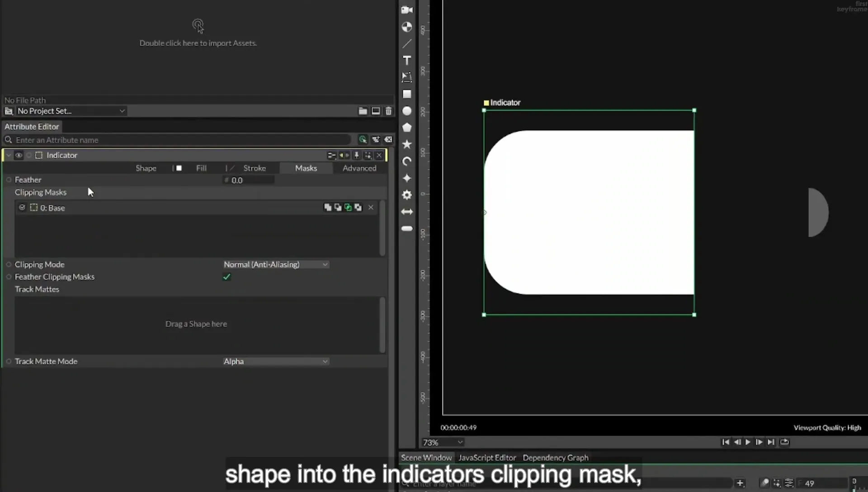
Task: Toggle the 0: Base mask enabled check
Action: 22,208
